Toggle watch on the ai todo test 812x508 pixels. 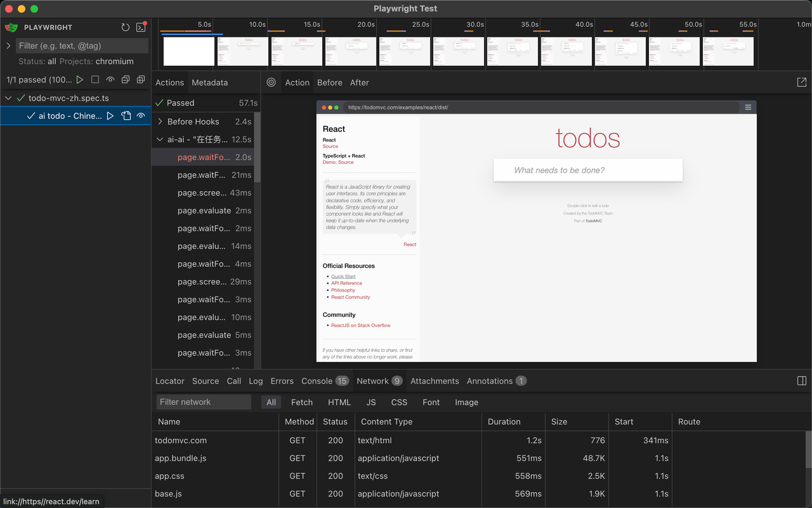141,116
